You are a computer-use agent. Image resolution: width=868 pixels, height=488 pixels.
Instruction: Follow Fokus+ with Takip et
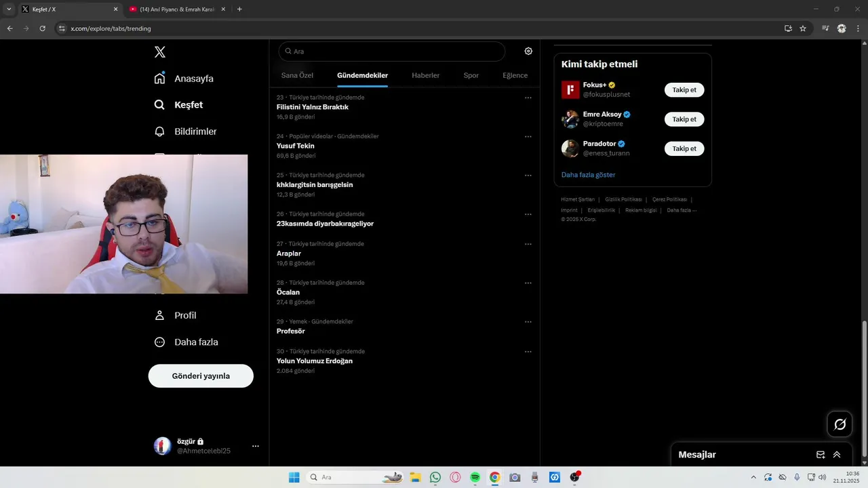click(x=684, y=90)
